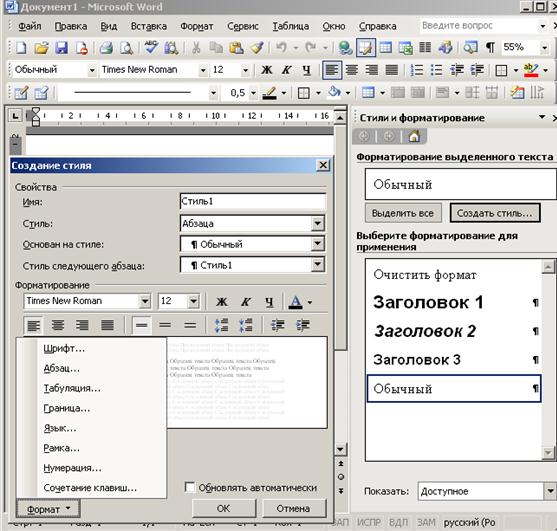
Task: Center-align text in the main formatting toolbar
Action: pos(352,70)
